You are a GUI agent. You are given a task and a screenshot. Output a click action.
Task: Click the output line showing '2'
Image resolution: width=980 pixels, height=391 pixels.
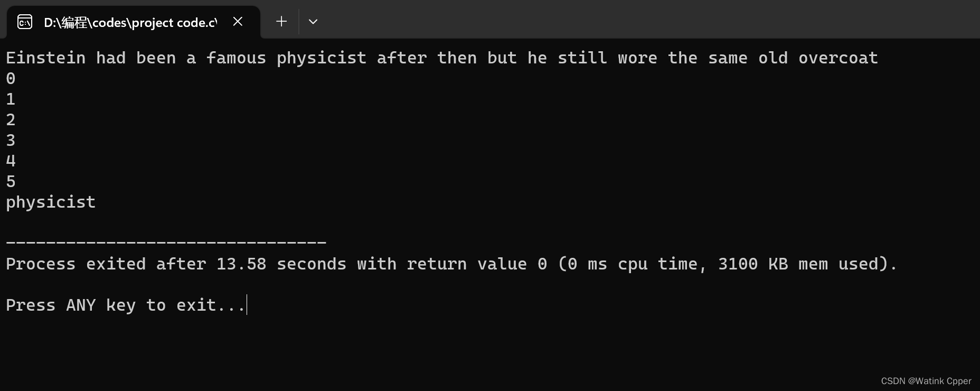[x=11, y=120]
